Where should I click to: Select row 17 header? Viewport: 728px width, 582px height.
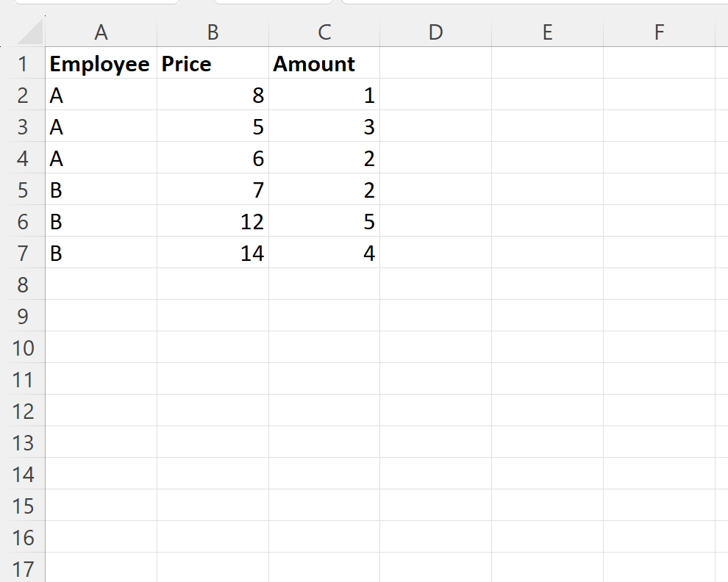[x=22, y=568]
